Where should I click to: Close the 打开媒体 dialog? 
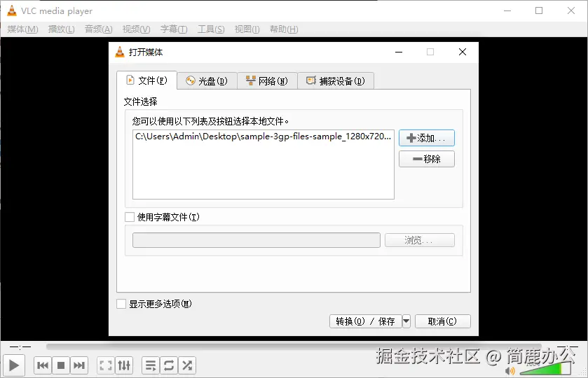(463, 52)
